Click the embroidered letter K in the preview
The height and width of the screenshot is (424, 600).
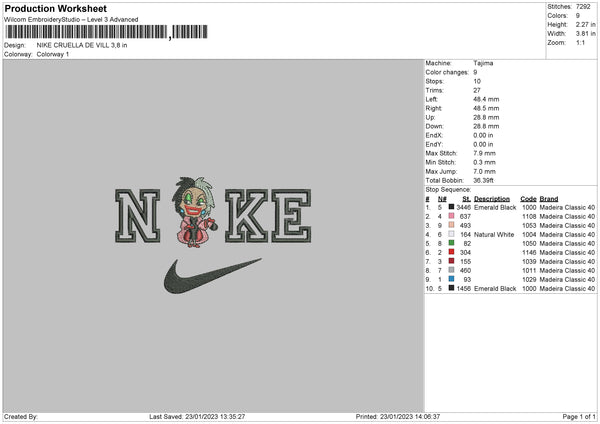(247, 216)
